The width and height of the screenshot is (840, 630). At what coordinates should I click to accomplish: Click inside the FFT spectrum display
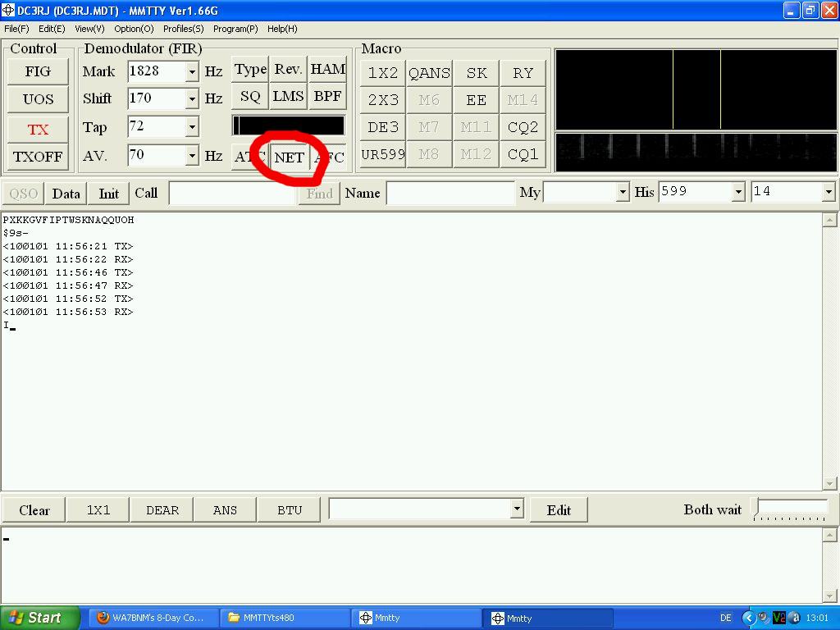click(696, 89)
